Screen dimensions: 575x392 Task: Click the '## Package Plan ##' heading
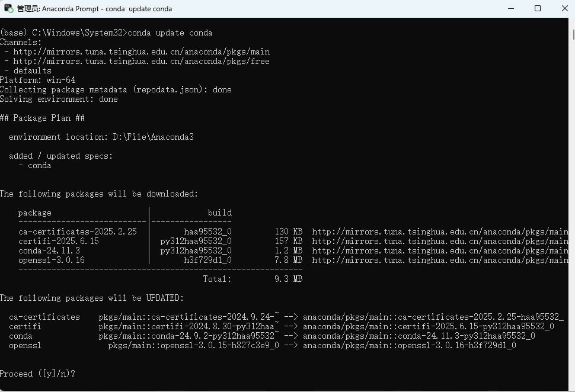click(43, 118)
